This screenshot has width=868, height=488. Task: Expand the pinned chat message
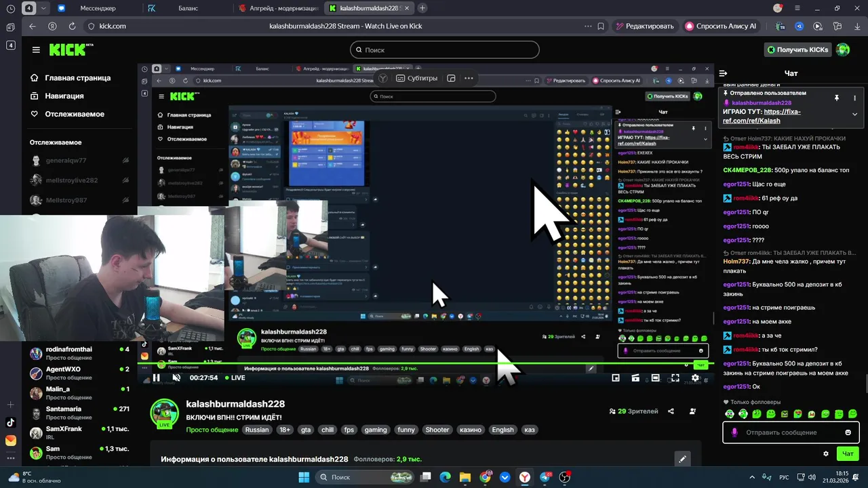[x=854, y=114]
